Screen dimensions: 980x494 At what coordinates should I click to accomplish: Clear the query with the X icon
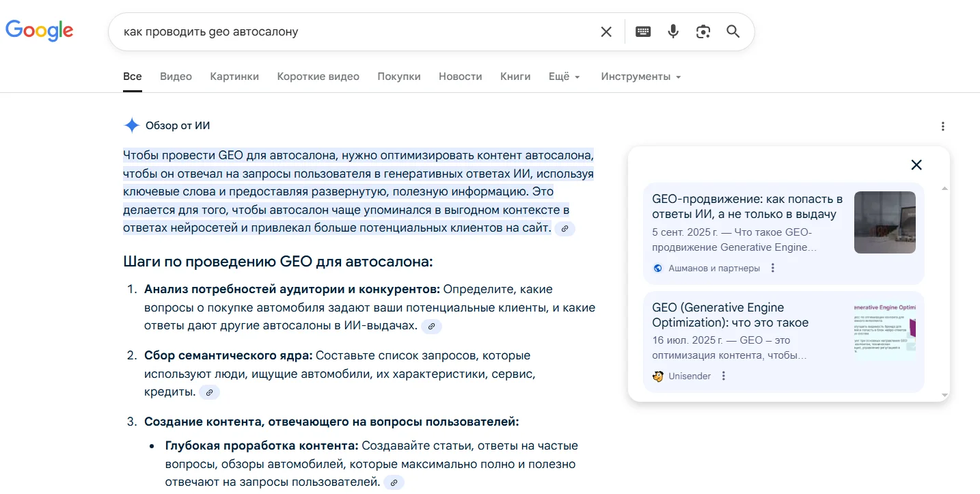(605, 31)
